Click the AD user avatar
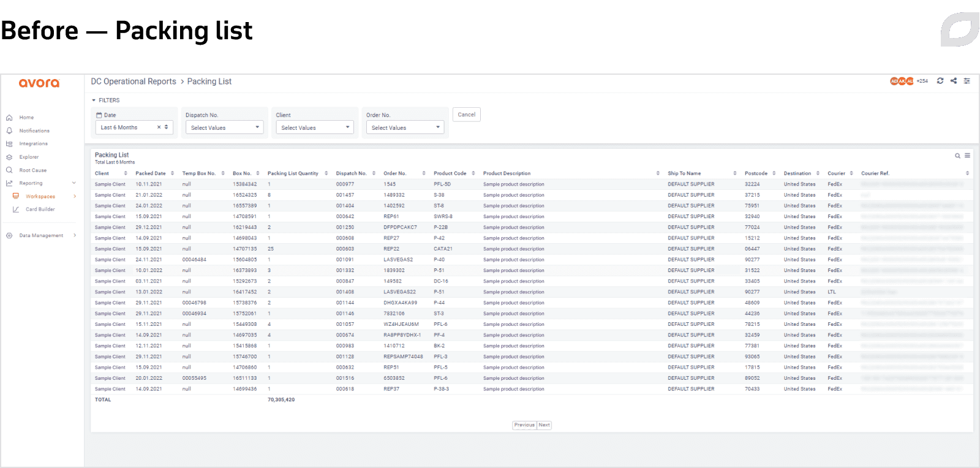The height and width of the screenshot is (468, 980). click(894, 81)
